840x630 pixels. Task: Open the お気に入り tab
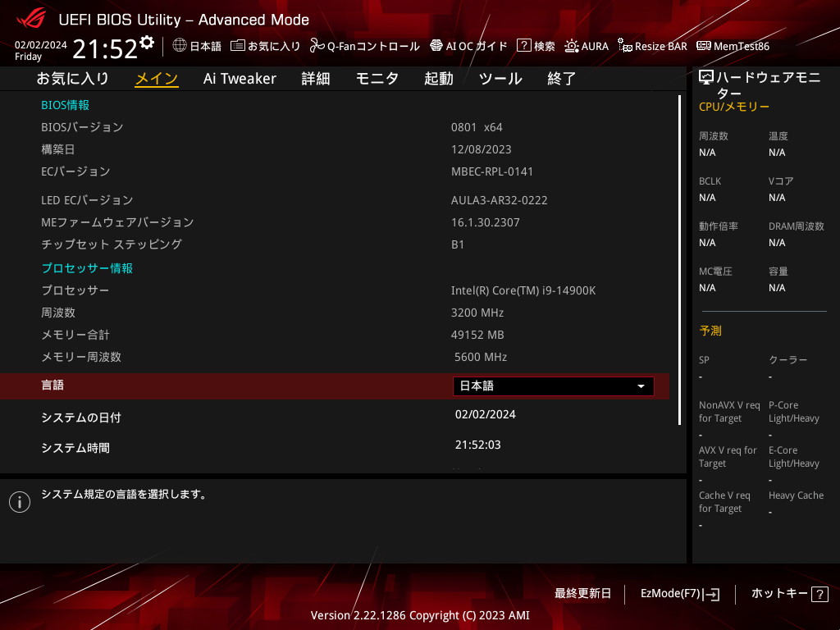click(x=72, y=79)
